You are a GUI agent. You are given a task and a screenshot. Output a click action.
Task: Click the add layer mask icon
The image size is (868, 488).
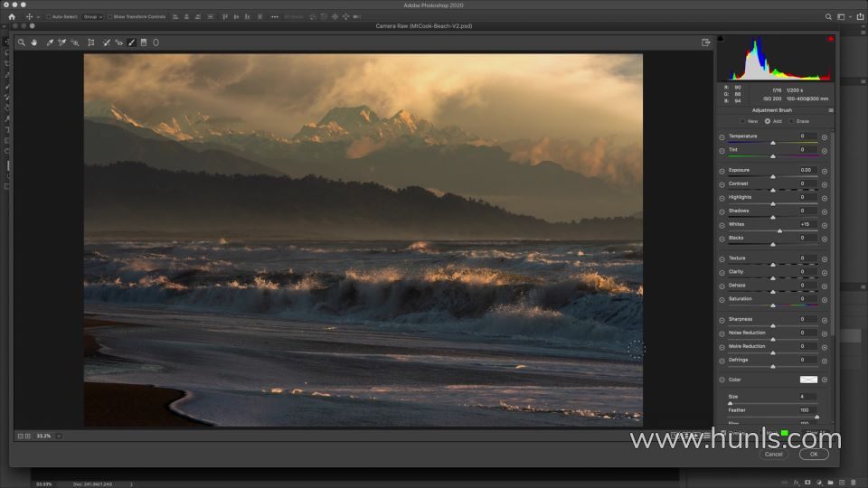807,483
